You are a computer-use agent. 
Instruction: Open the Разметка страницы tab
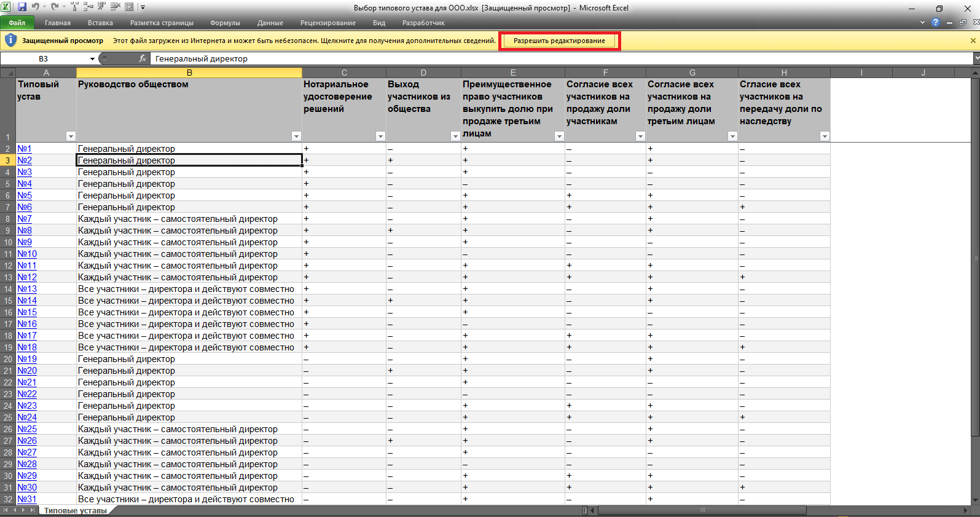tap(162, 23)
